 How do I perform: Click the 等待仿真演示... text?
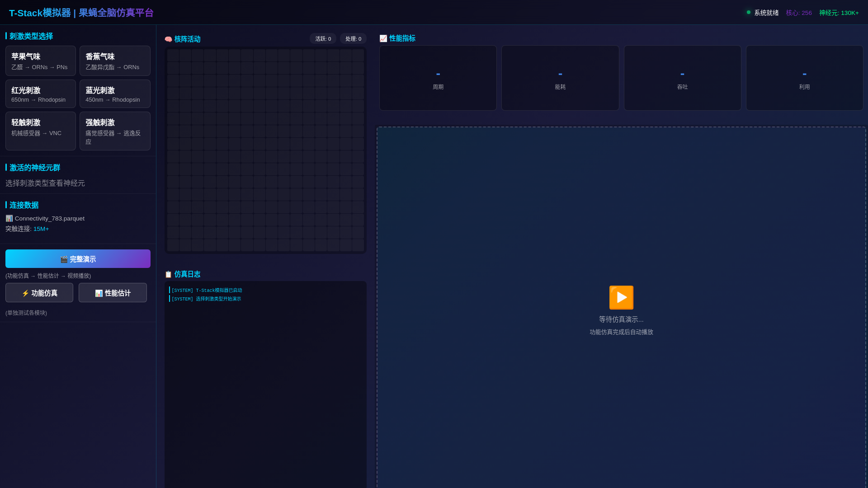coord(621,319)
